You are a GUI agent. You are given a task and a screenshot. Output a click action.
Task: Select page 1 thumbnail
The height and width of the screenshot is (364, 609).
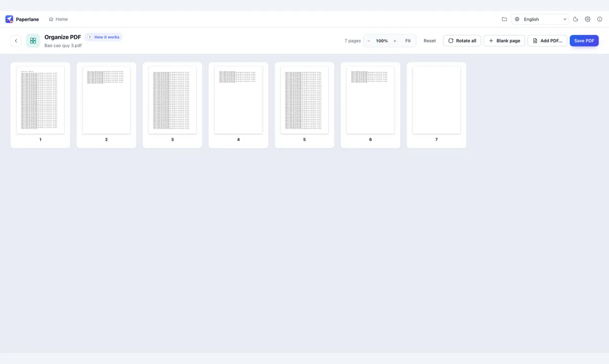(40, 105)
